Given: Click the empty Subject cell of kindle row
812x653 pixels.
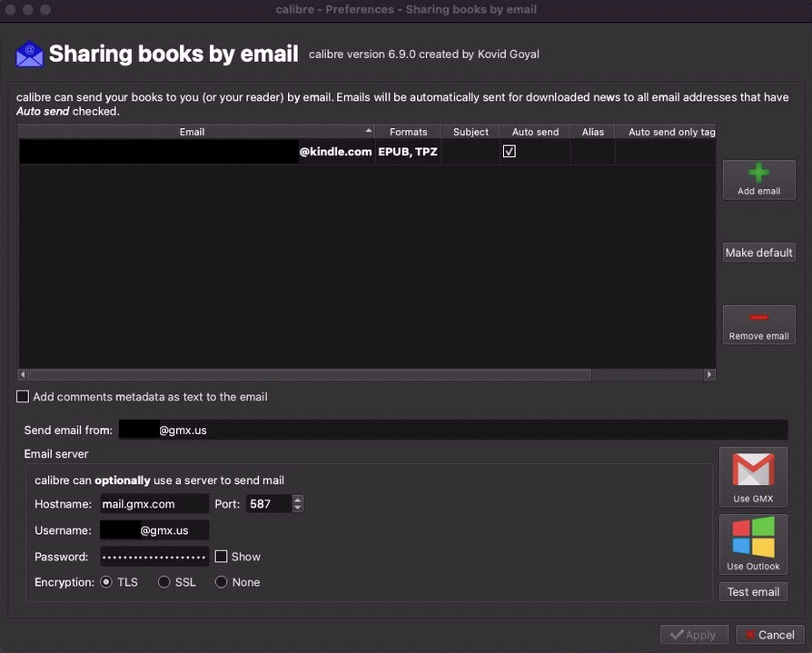Looking at the screenshot, I should (x=470, y=152).
